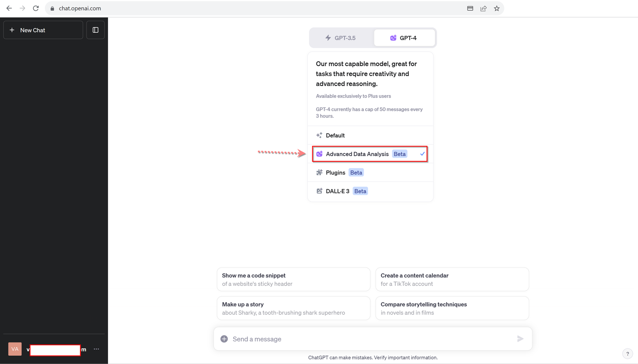Select the Default GPT-4 mode

pos(370,135)
